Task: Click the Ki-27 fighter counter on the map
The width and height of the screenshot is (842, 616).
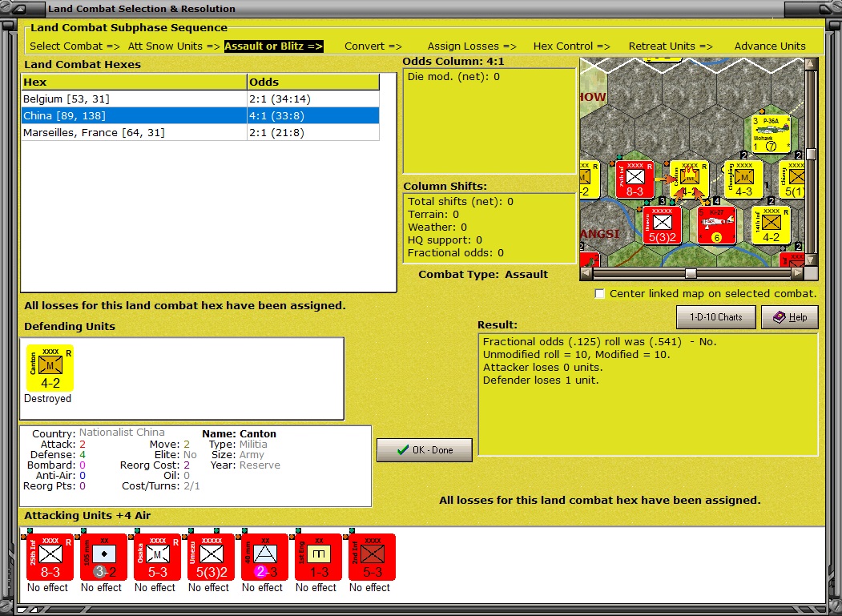Action: (717, 226)
